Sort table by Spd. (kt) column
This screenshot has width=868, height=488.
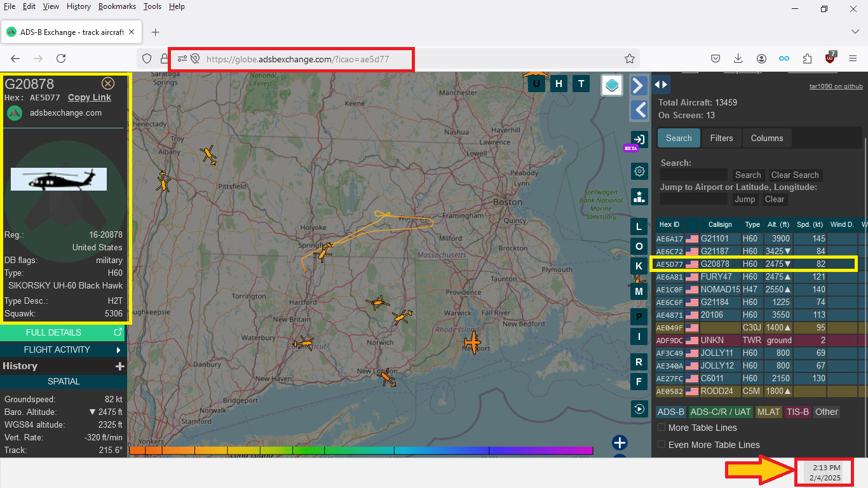click(x=810, y=224)
